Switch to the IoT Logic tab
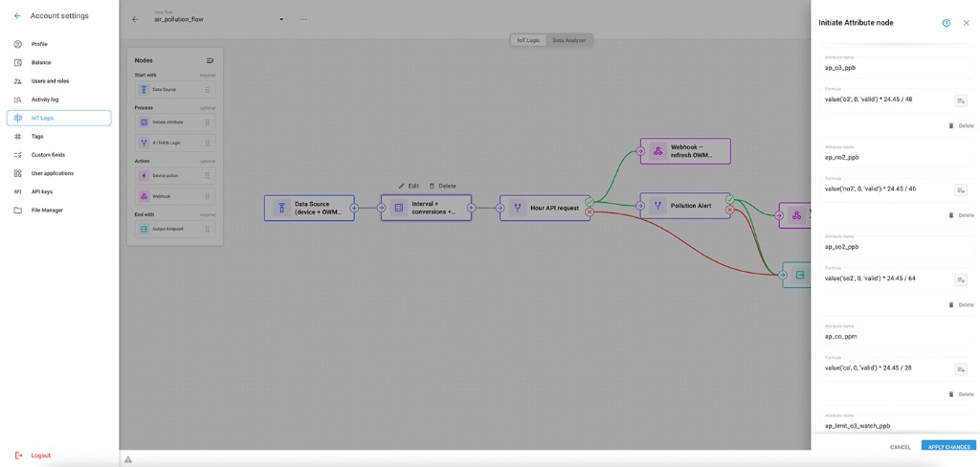The width and height of the screenshot is (980, 467). pyautogui.click(x=528, y=40)
